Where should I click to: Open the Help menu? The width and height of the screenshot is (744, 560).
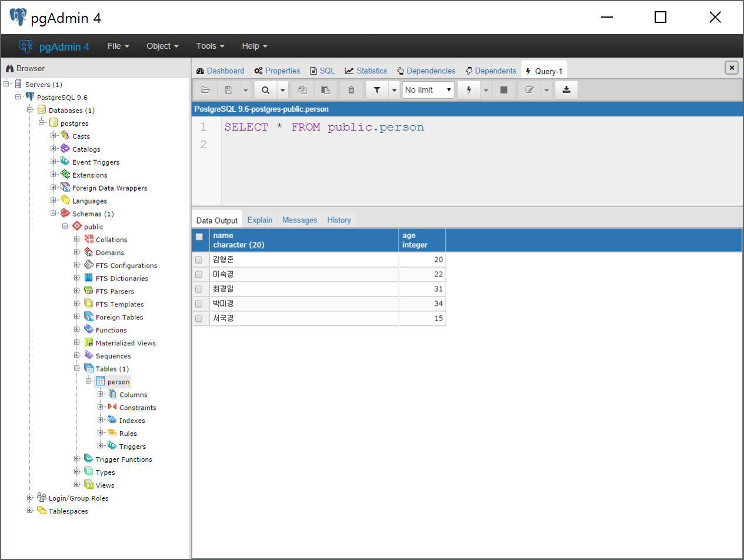coord(255,46)
